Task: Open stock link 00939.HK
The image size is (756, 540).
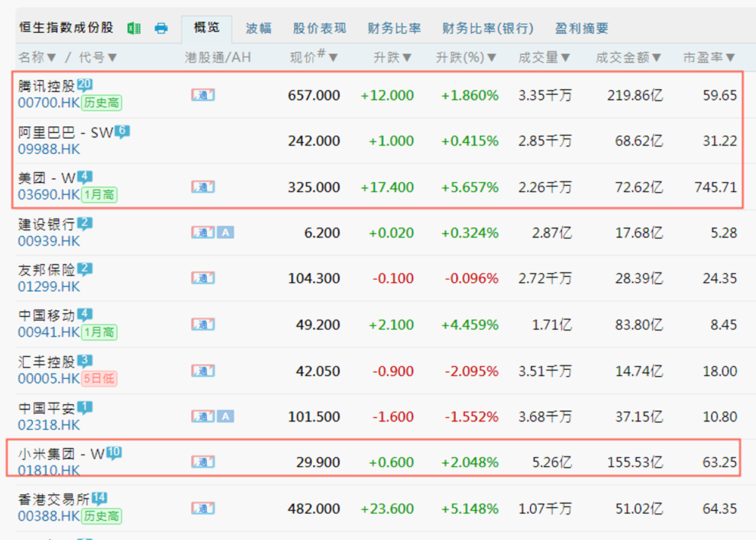Action: (x=49, y=241)
